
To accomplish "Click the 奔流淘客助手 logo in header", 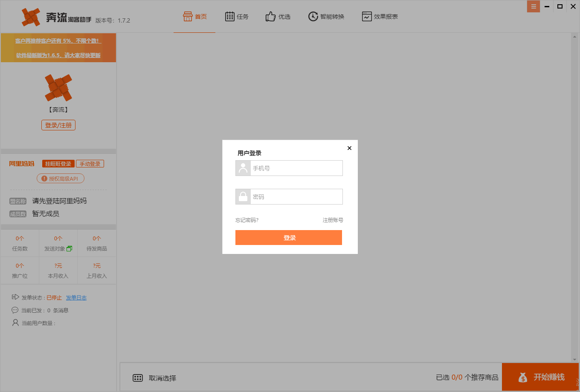I will [x=56, y=17].
